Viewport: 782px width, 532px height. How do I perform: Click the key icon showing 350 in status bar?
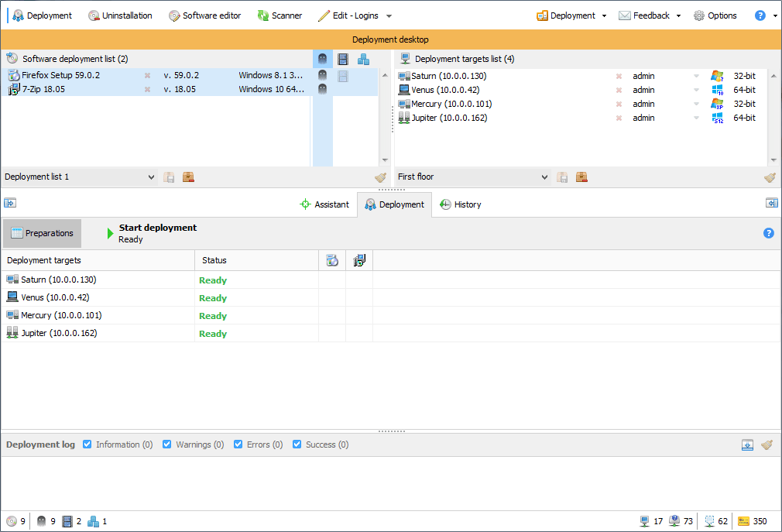[x=743, y=521]
